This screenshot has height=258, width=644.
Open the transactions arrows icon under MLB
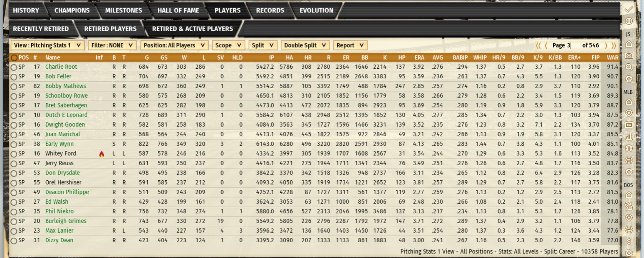click(x=629, y=160)
